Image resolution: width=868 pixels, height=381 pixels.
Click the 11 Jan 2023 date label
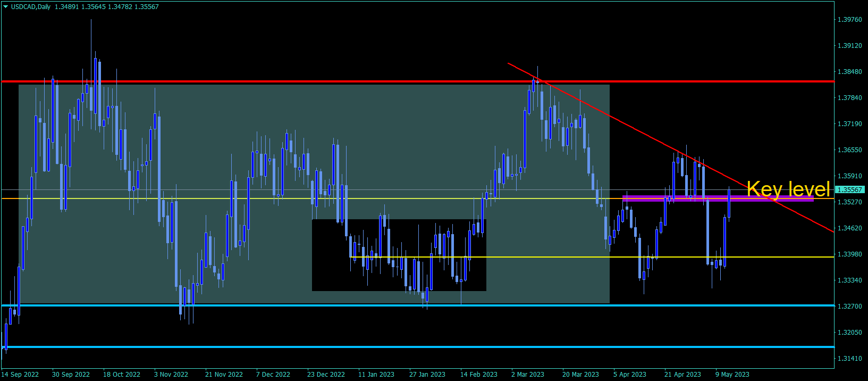pyautogui.click(x=376, y=375)
